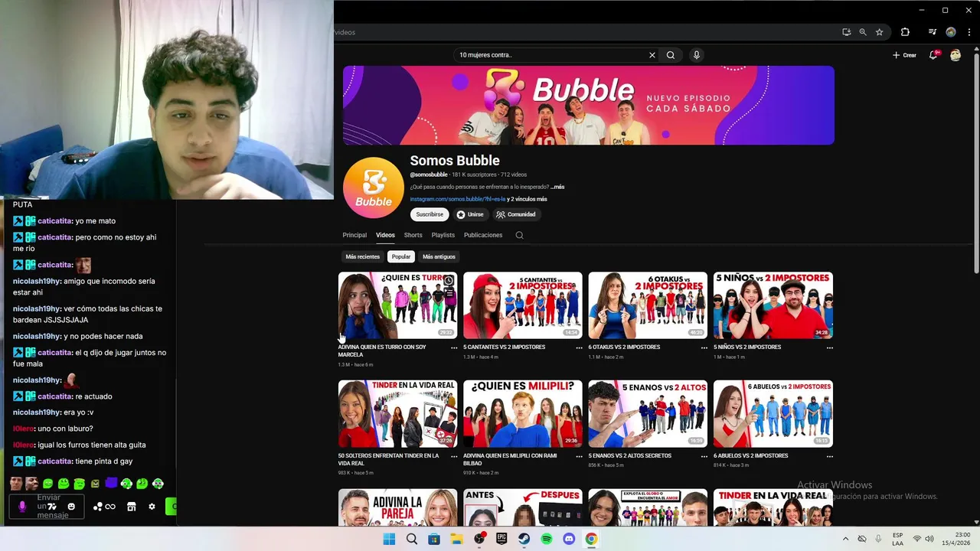The width and height of the screenshot is (980, 551).
Task: Open Chrome extensions puzzle icon
Action: (905, 32)
